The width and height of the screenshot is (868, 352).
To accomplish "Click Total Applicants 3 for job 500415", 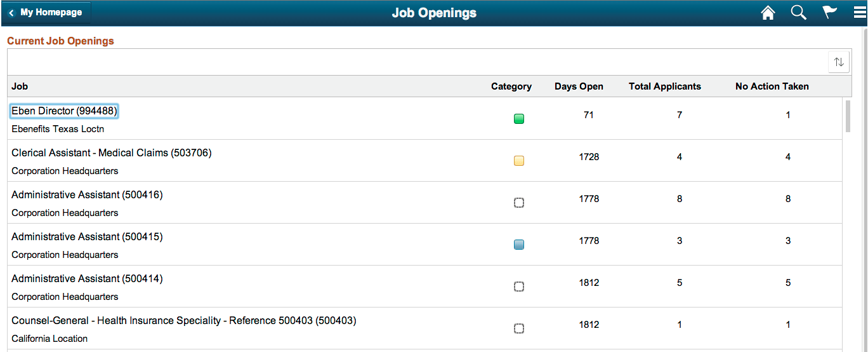I will pyautogui.click(x=680, y=241).
